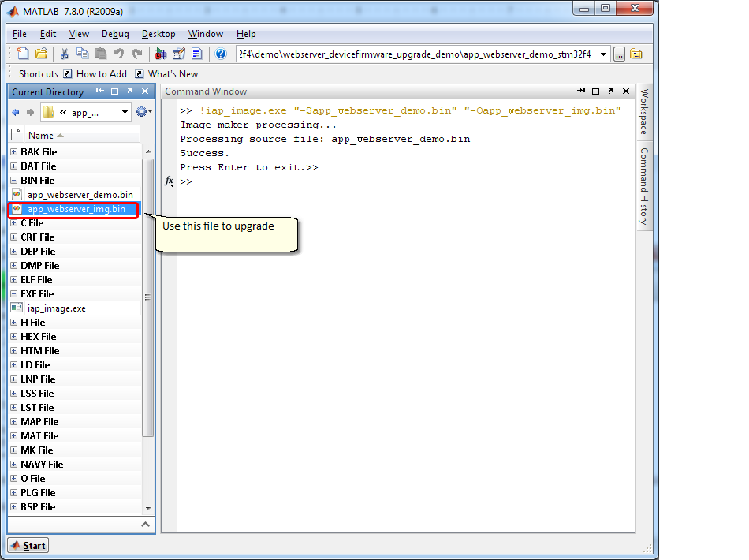
Task: Expand the MAT File group
Action: 14,435
